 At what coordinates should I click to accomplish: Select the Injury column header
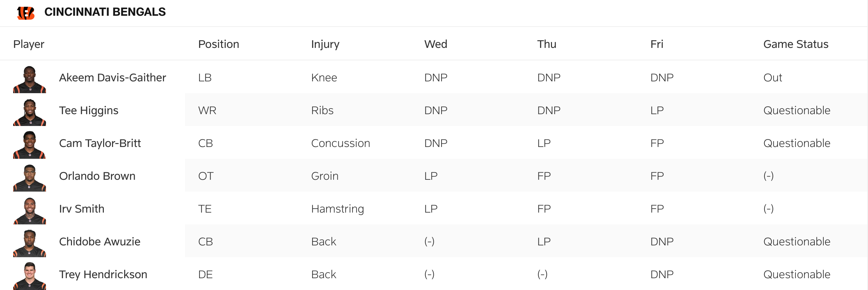pos(325,44)
